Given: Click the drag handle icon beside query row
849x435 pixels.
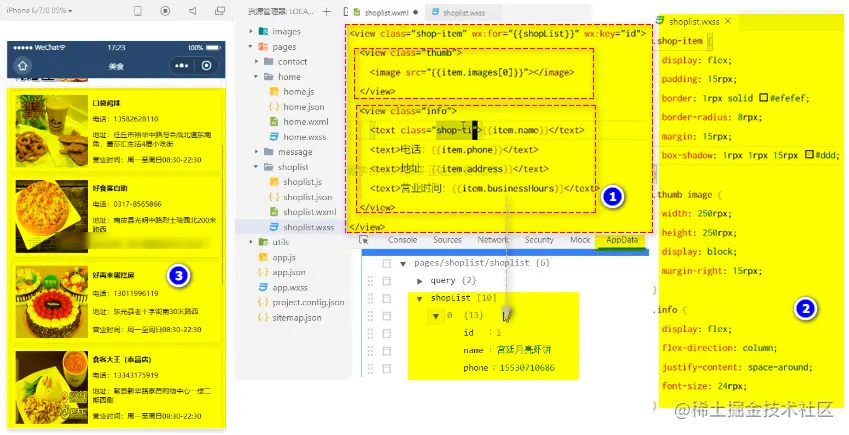Looking at the screenshot, I should (371, 281).
